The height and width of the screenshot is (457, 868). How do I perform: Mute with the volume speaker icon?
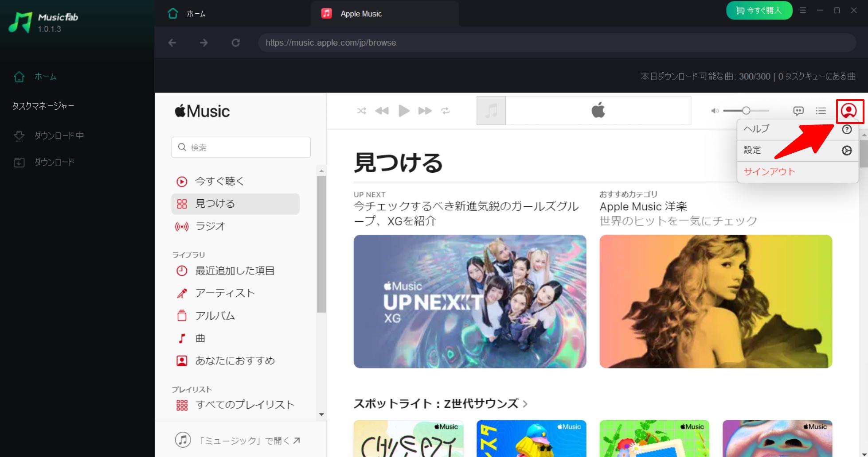click(715, 111)
